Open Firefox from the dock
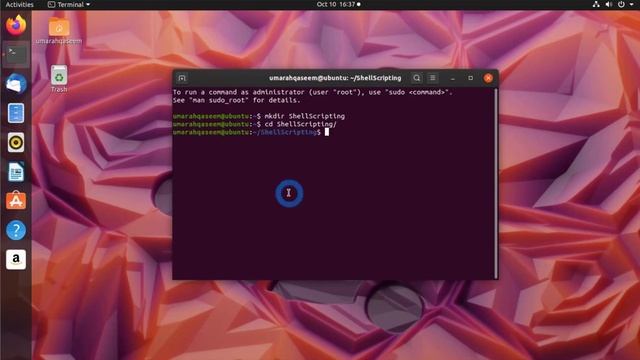 [16, 25]
